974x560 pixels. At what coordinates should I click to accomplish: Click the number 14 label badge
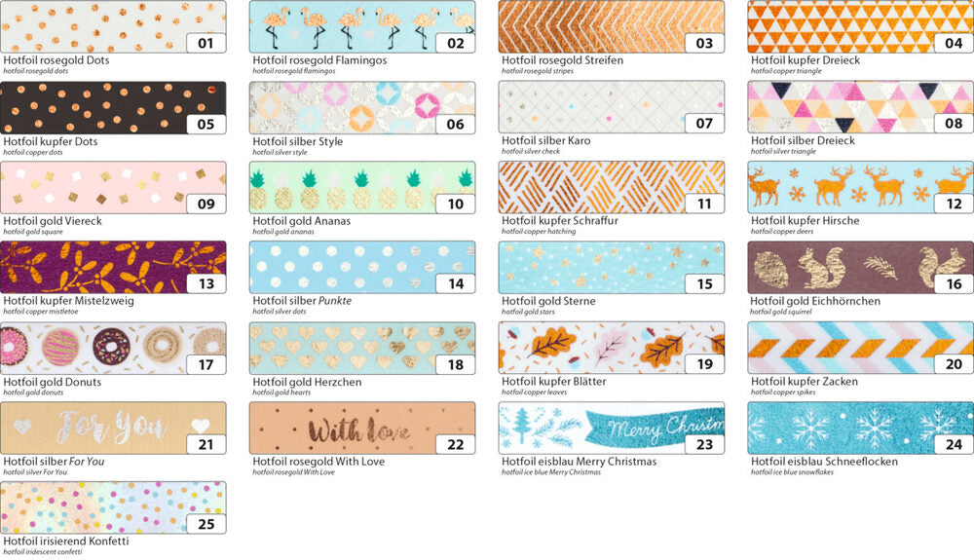coord(455,283)
